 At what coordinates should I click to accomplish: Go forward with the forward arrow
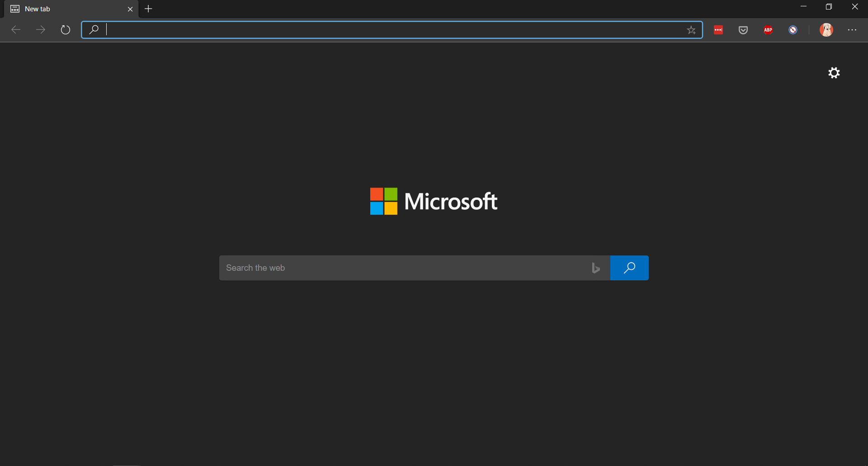coord(41,30)
